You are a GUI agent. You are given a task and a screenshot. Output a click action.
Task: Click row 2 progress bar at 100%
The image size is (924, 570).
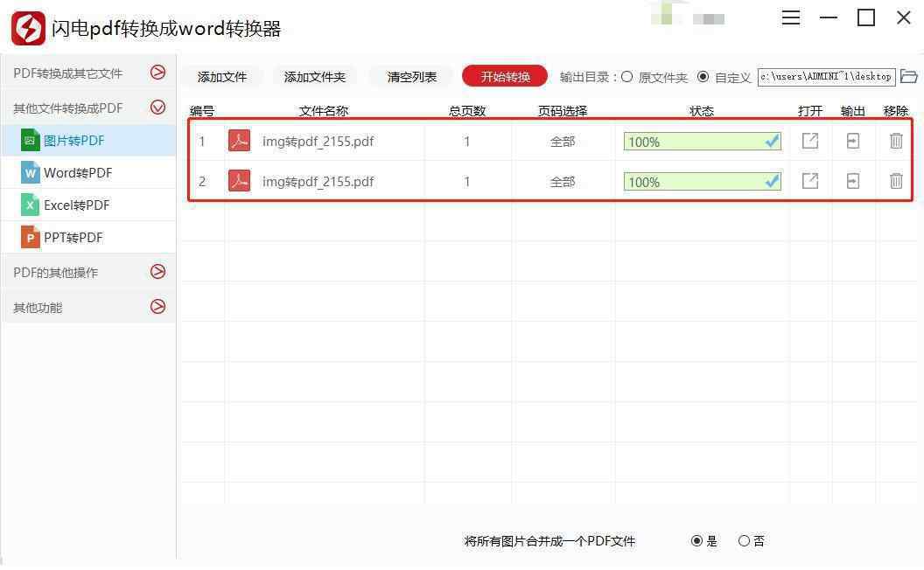[703, 181]
